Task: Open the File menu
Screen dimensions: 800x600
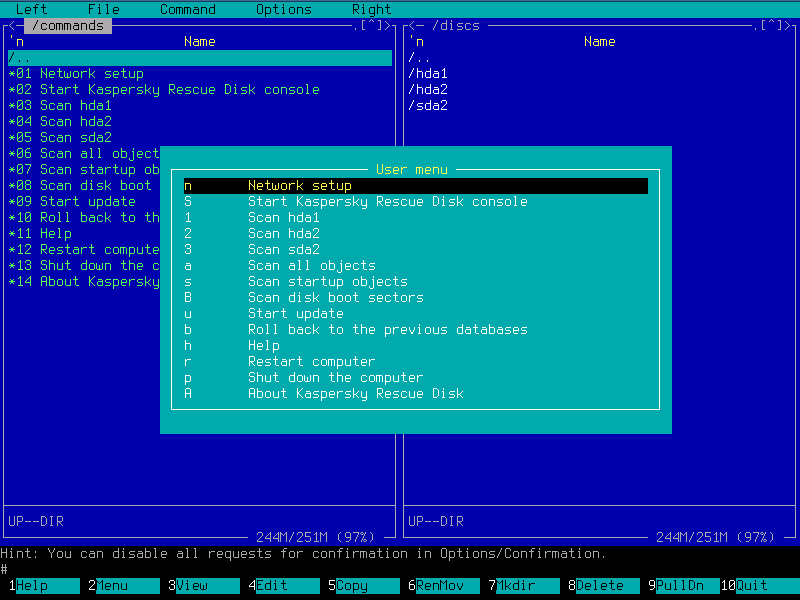Action: pos(104,9)
